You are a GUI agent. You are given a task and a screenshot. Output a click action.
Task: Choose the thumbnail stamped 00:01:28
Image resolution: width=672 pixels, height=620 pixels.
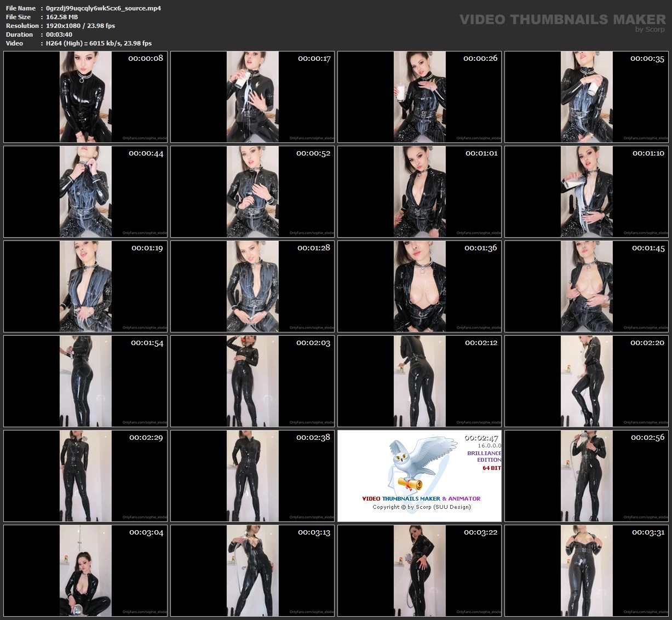tap(252, 286)
